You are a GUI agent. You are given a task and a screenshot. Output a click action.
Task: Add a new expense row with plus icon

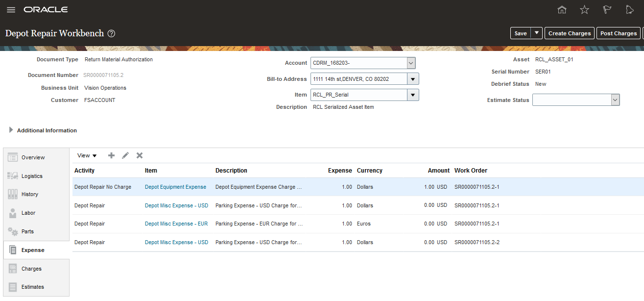pyautogui.click(x=111, y=155)
